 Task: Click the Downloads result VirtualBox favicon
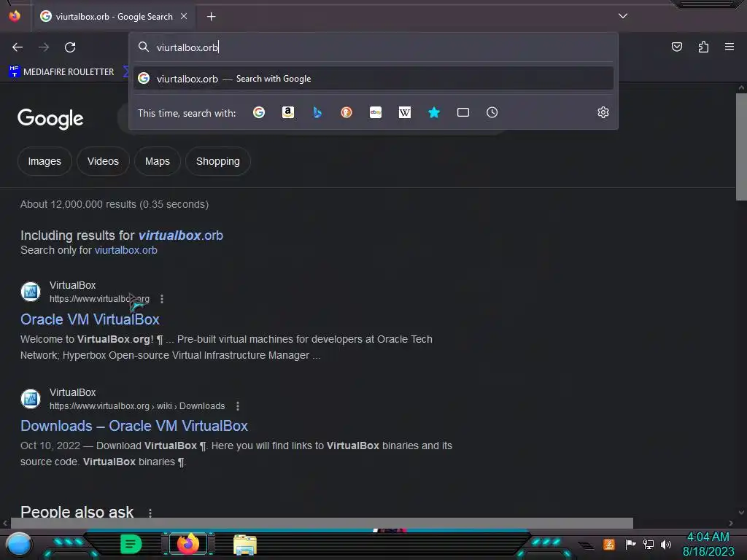[x=31, y=399]
